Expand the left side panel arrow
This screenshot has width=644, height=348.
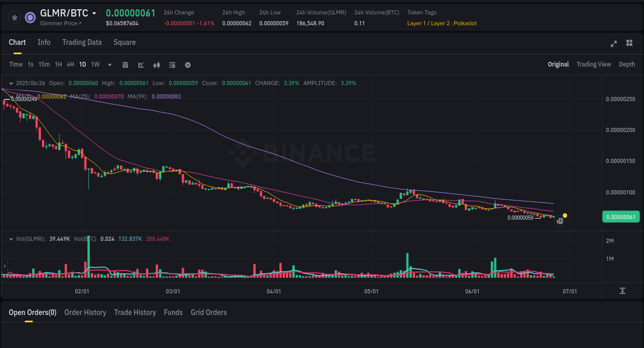coord(4,266)
